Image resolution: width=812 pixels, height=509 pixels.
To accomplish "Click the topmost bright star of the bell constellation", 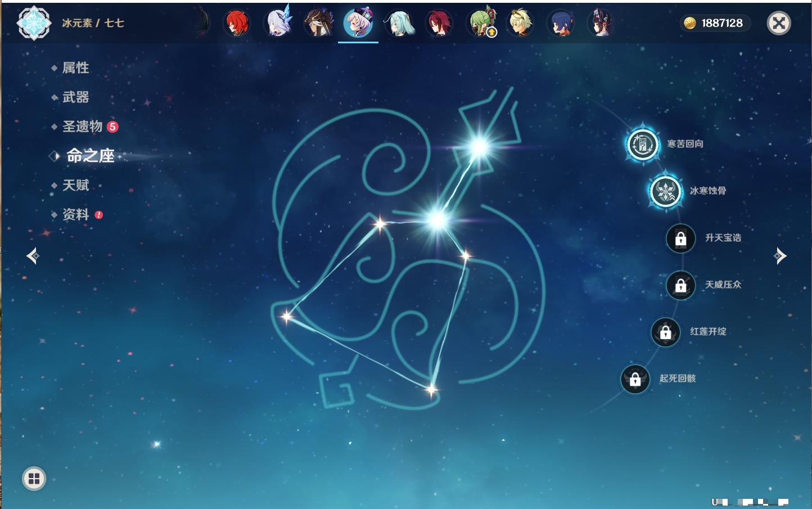I will tap(480, 147).
